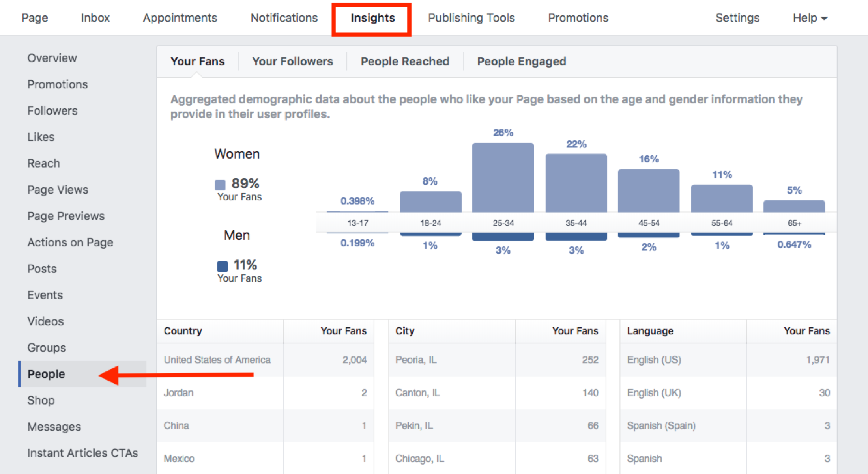Viewport: 868px width, 474px height.
Task: Click the women 65+ bar showing 5%
Action: (794, 206)
